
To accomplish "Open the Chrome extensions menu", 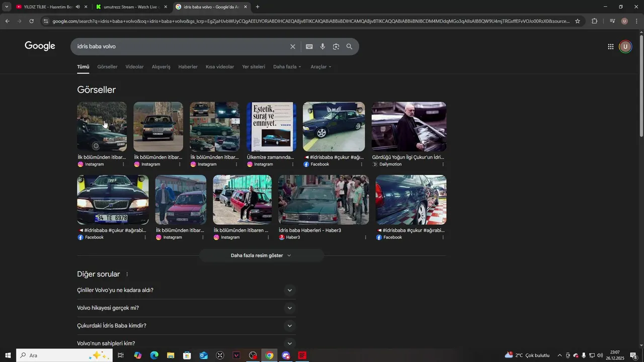I will click(595, 21).
